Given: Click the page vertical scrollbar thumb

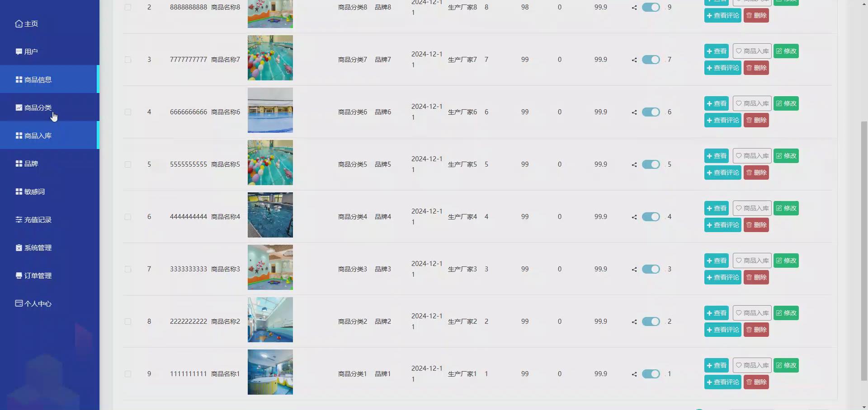Looking at the screenshot, I should (x=864, y=251).
